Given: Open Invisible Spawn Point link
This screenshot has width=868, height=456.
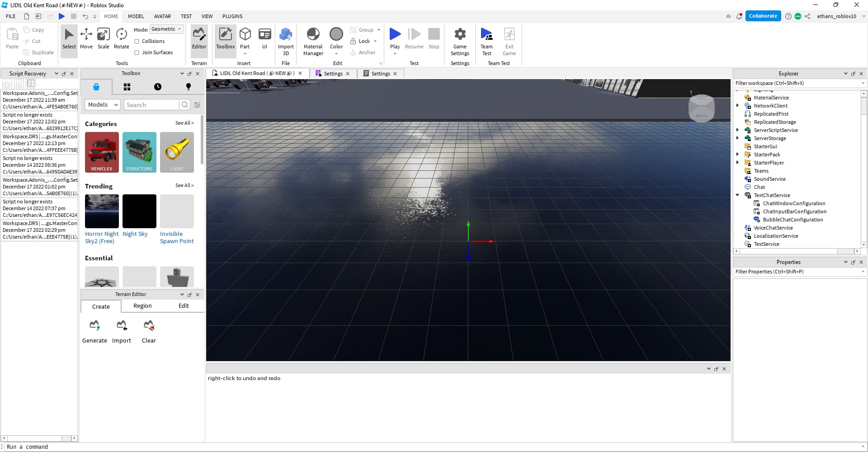Looking at the screenshot, I should tap(177, 238).
